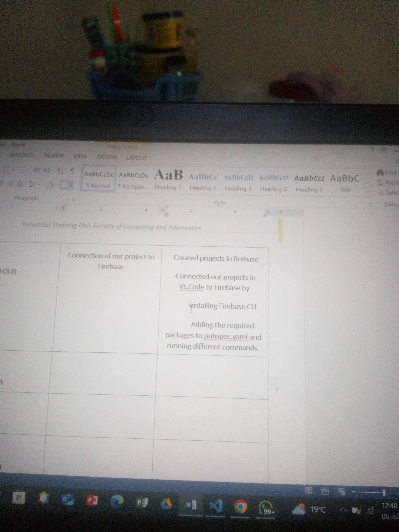
Task: Click the Print Layout view icon
Action: (325, 491)
